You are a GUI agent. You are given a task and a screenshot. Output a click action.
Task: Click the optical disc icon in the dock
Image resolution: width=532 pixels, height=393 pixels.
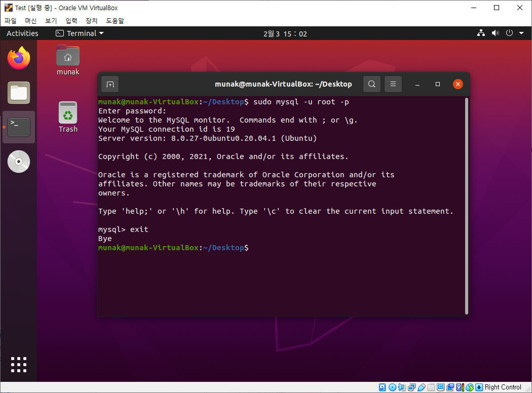click(x=19, y=162)
